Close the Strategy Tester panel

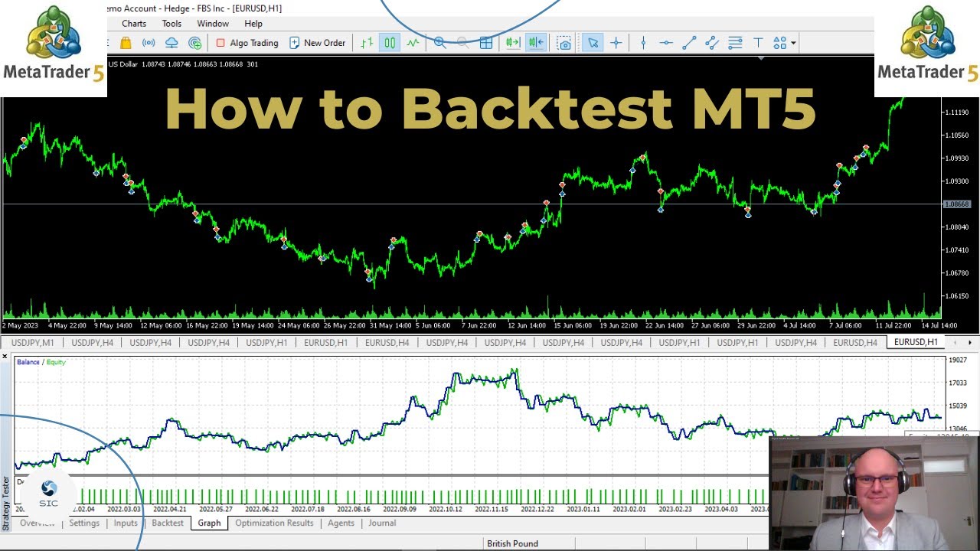point(5,357)
